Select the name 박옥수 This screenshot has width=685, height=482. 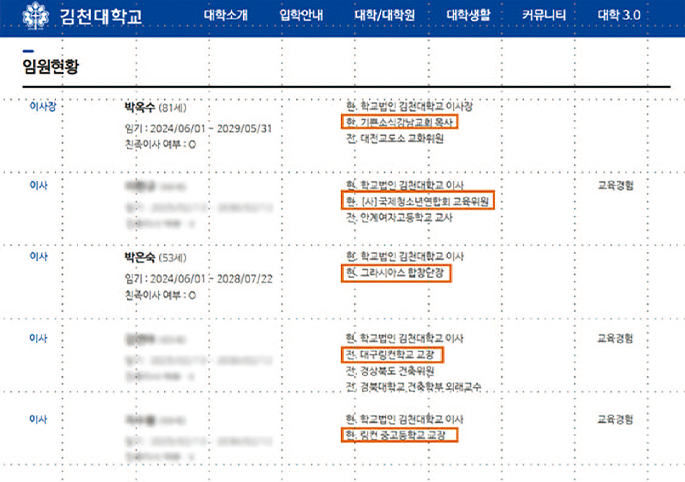coord(140,106)
